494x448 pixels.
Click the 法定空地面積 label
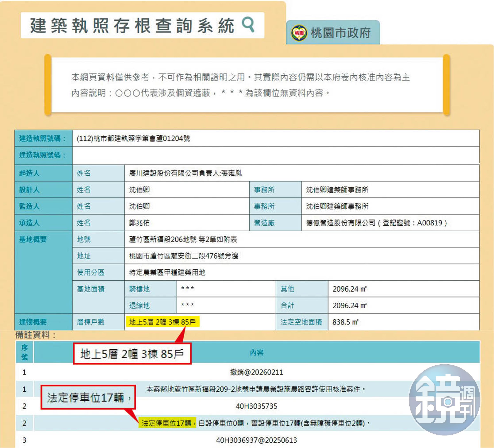point(301,322)
